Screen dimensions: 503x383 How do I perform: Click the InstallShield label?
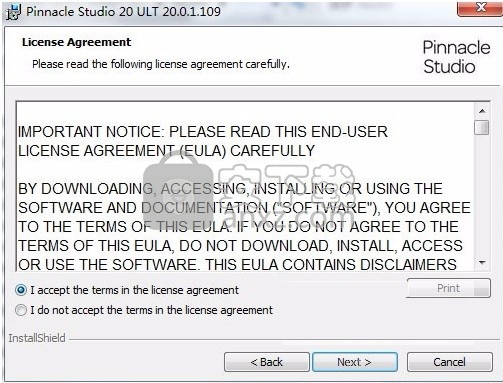point(37,338)
